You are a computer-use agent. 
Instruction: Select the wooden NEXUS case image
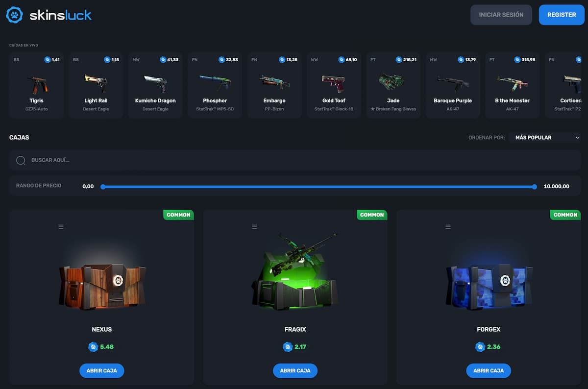[x=102, y=288]
